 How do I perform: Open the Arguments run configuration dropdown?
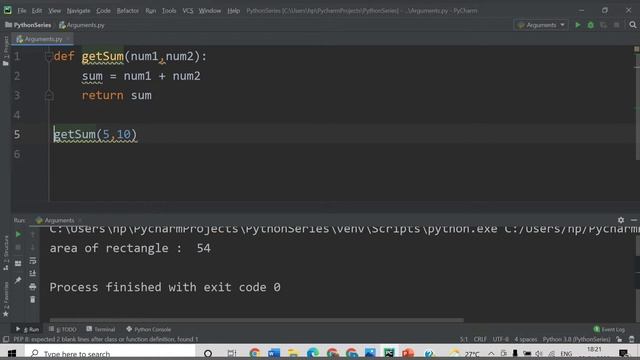pos(541,25)
